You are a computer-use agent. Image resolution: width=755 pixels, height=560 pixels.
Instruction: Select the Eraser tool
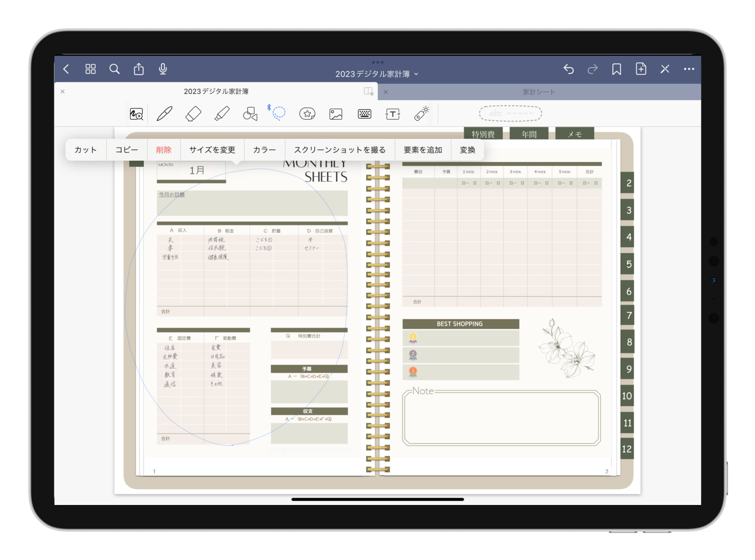[x=193, y=114]
